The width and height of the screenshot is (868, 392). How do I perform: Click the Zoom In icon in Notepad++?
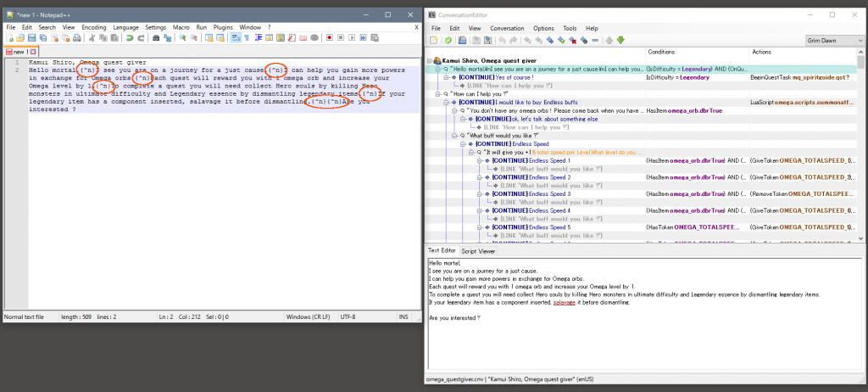(x=182, y=37)
